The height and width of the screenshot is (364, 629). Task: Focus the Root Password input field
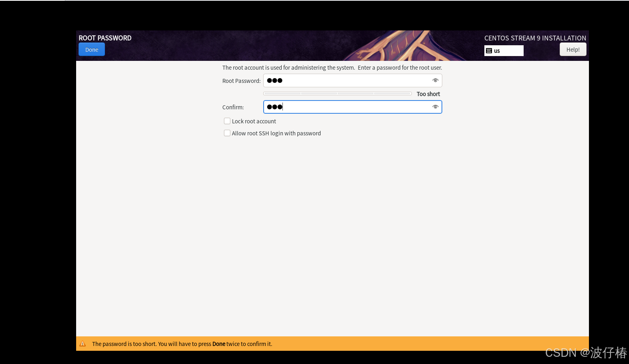pyautogui.click(x=353, y=80)
